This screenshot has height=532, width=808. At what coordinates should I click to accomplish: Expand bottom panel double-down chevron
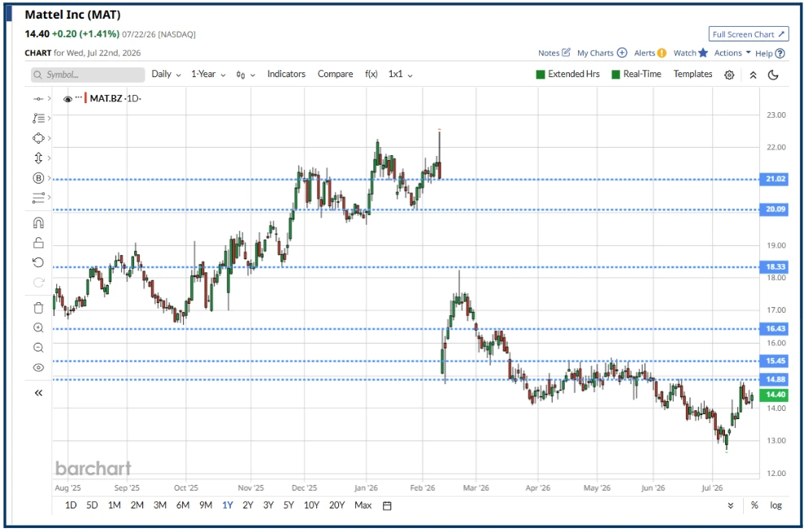tap(731, 506)
